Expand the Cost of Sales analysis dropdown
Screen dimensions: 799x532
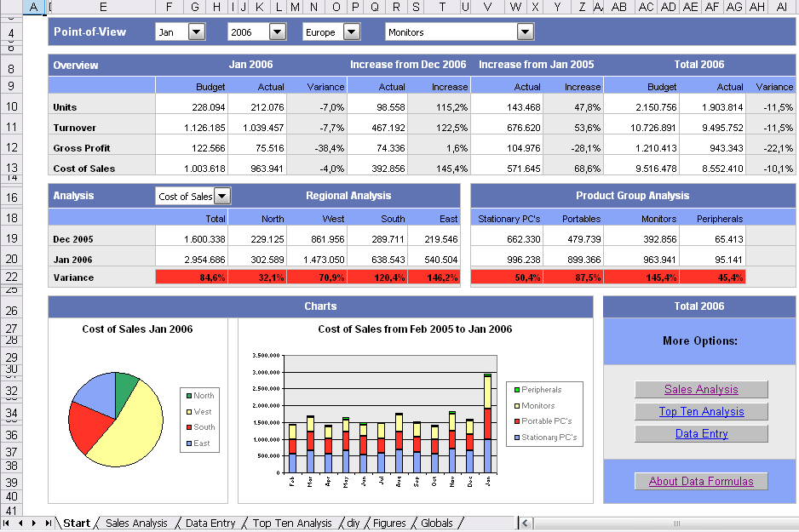[221, 197]
